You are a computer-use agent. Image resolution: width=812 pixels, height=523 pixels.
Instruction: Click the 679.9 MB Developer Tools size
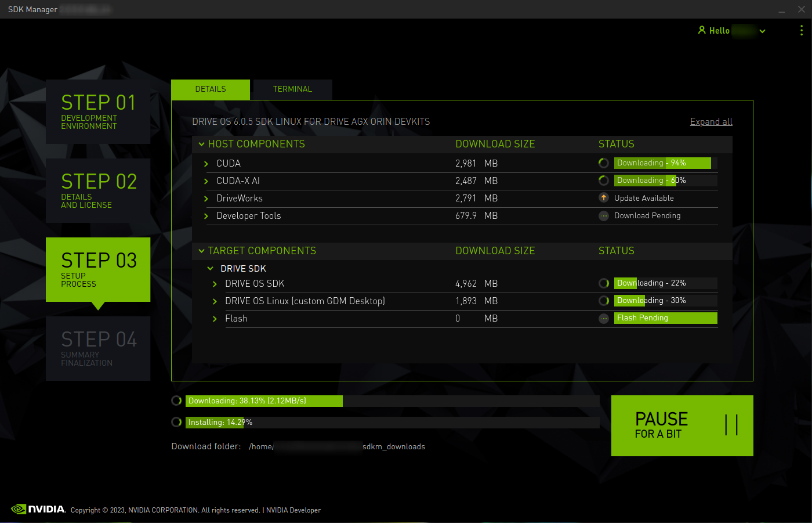477,216
